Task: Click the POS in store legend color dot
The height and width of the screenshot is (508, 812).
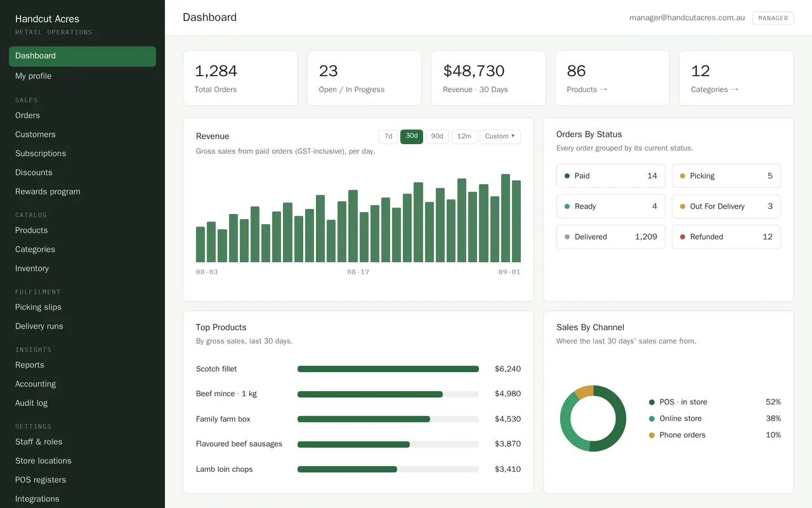Action: point(652,402)
